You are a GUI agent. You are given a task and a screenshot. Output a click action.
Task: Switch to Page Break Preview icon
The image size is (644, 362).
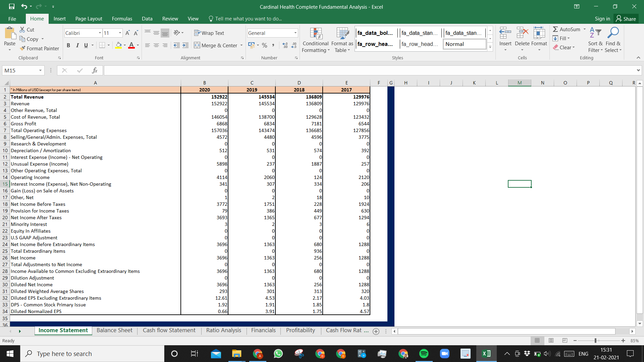pos(565,341)
